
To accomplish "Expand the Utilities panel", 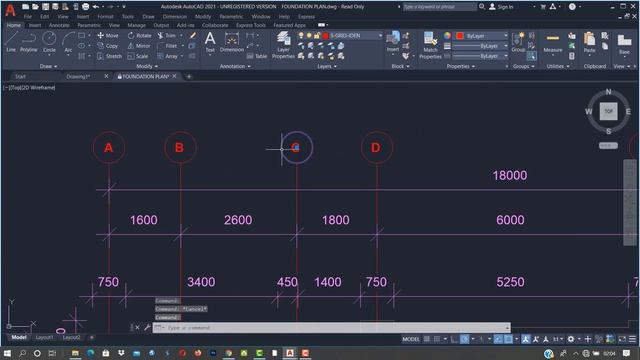I will 558,66.
